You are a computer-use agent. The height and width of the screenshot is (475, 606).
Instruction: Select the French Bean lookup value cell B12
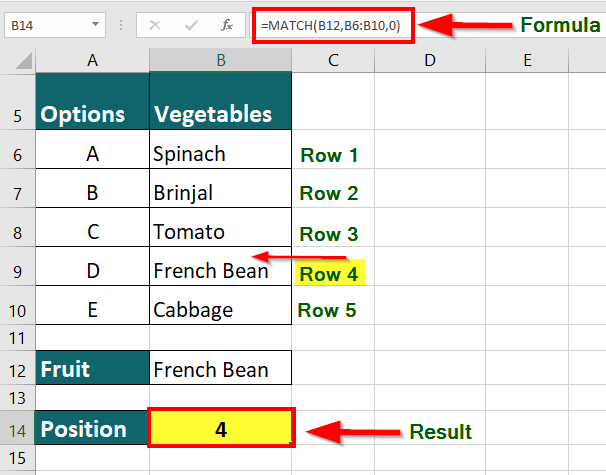(x=221, y=369)
